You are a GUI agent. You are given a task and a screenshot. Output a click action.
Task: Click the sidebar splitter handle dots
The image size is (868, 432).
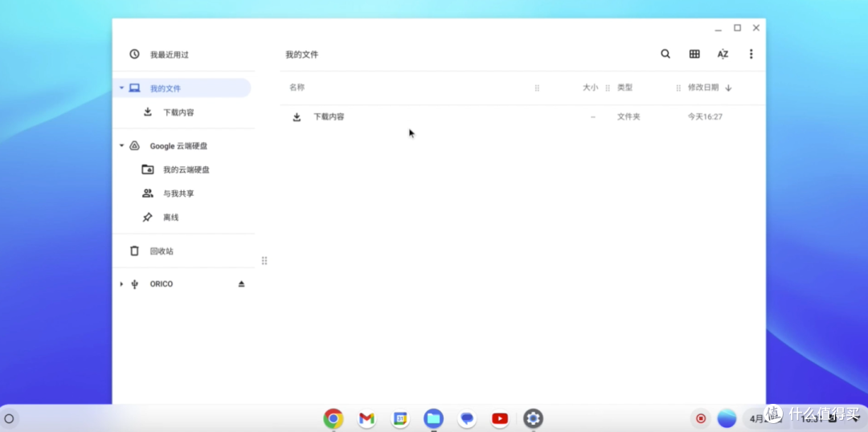(264, 260)
